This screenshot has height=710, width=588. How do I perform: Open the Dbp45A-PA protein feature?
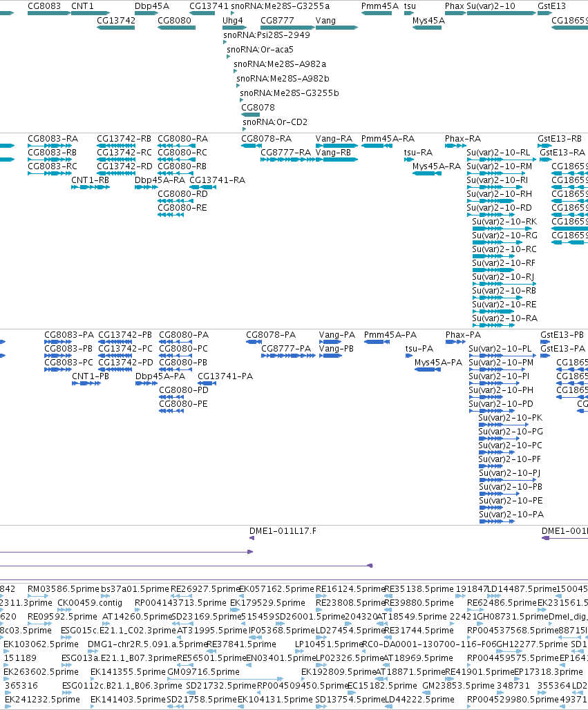point(146,383)
